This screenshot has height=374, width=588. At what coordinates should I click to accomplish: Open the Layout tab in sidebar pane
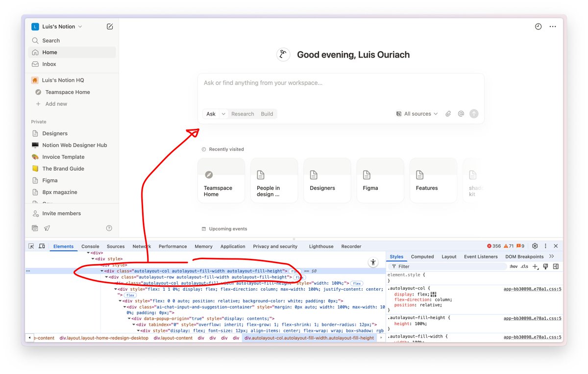[x=449, y=256]
